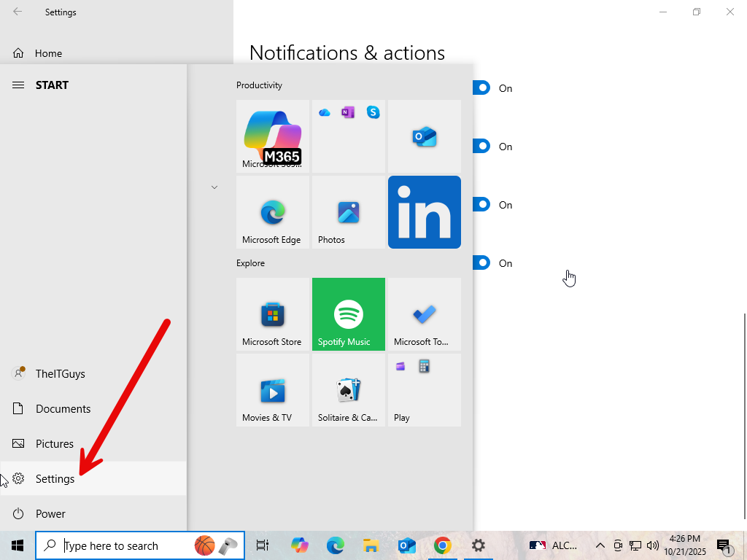This screenshot has width=747, height=560.
Task: Open Power options in Start menu
Action: point(50,514)
